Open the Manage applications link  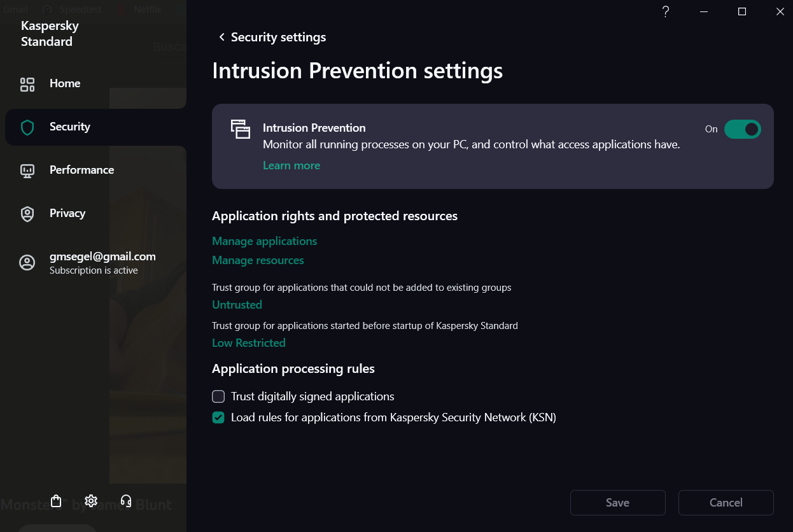[264, 241]
